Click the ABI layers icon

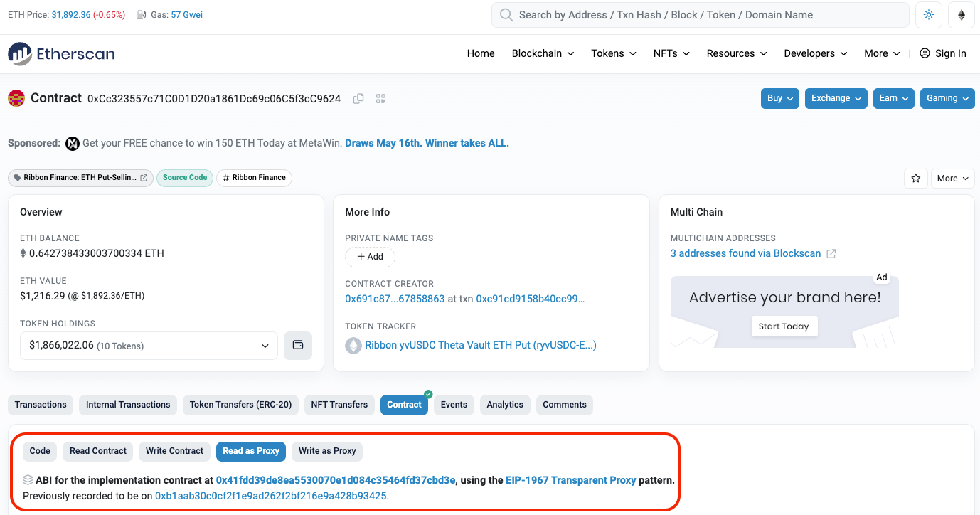28,480
